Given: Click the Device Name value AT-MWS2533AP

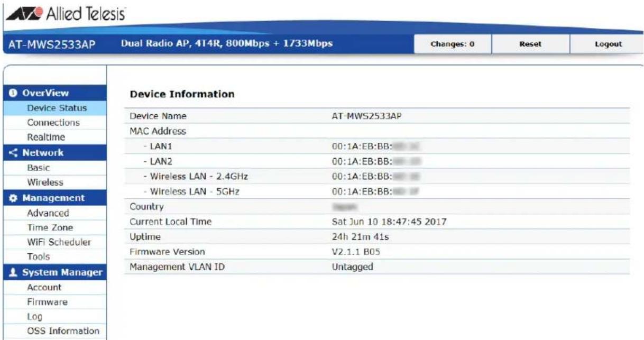Looking at the screenshot, I should tap(366, 116).
